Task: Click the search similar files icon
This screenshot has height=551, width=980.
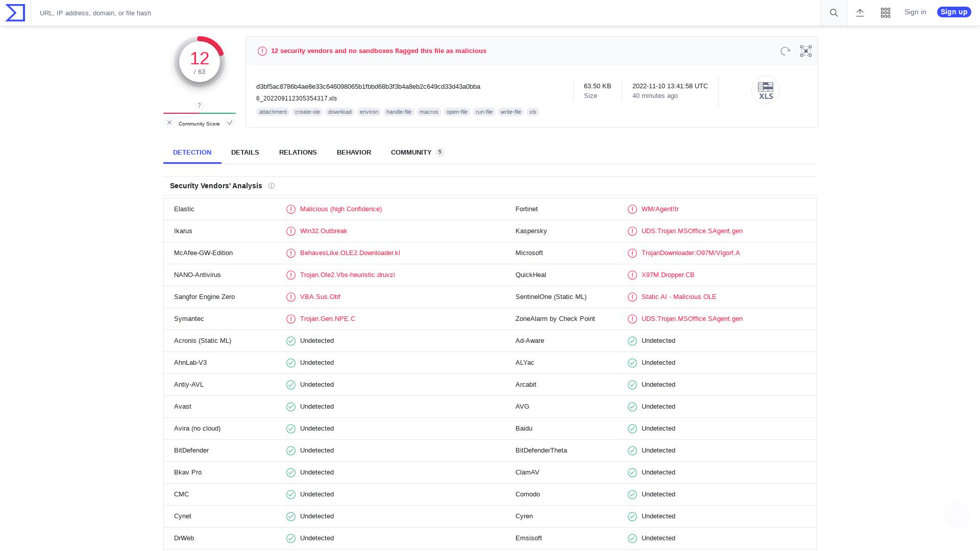Action: pos(805,51)
